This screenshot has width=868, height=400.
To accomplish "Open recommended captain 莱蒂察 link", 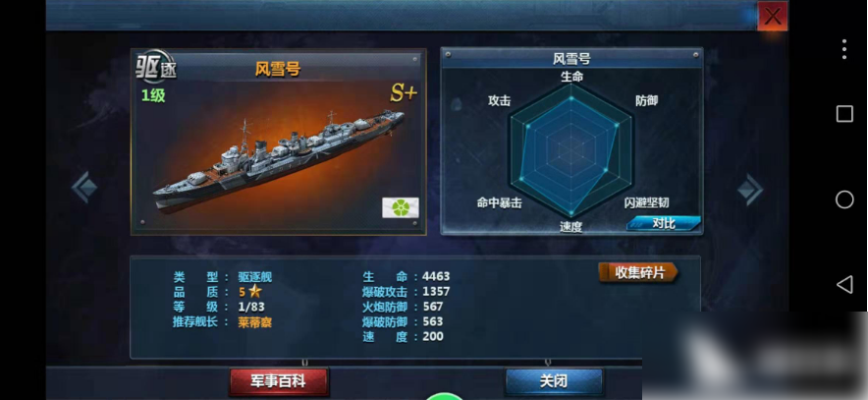I will coord(255,322).
